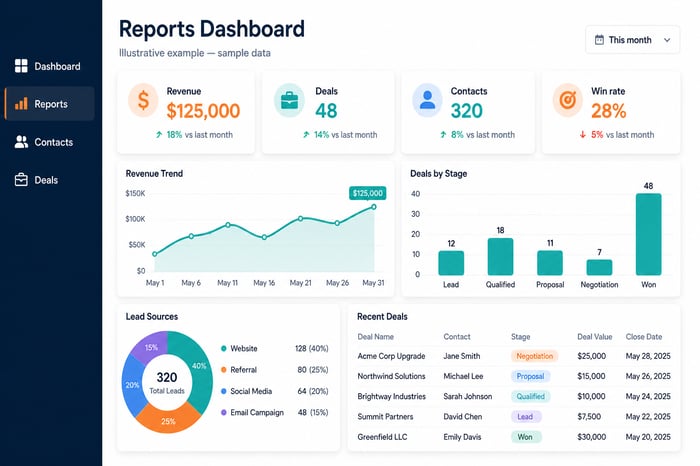The width and height of the screenshot is (700, 466).
Task: Click the calendar icon beside This month
Action: [600, 40]
